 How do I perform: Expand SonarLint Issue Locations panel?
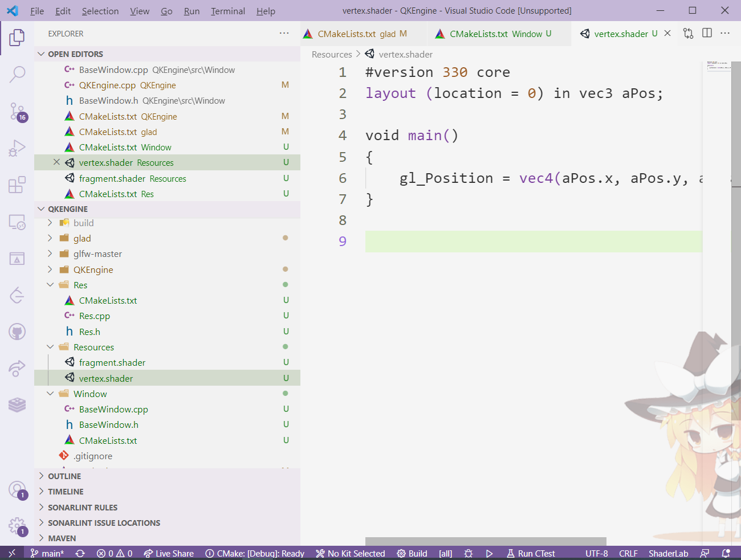point(167,523)
